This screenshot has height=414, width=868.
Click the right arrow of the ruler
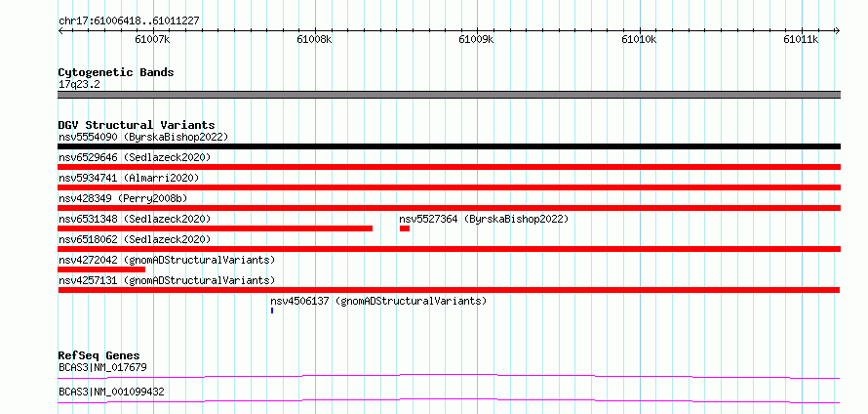pyautogui.click(x=837, y=30)
